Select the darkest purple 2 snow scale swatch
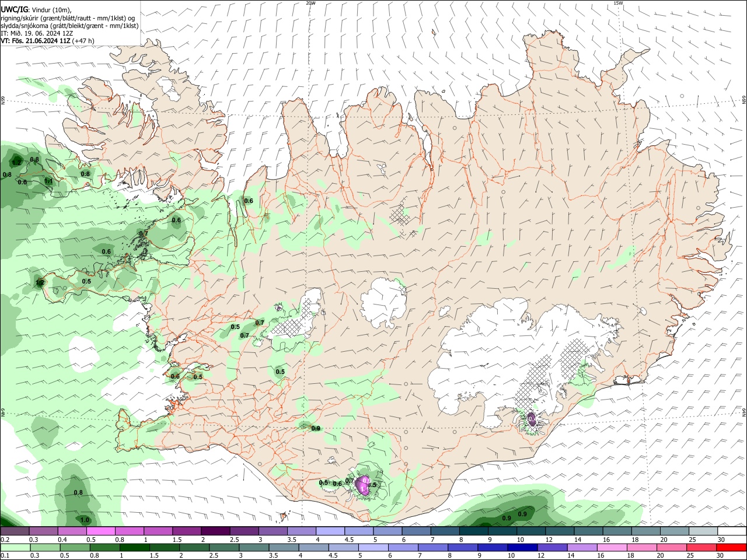 (215, 531)
